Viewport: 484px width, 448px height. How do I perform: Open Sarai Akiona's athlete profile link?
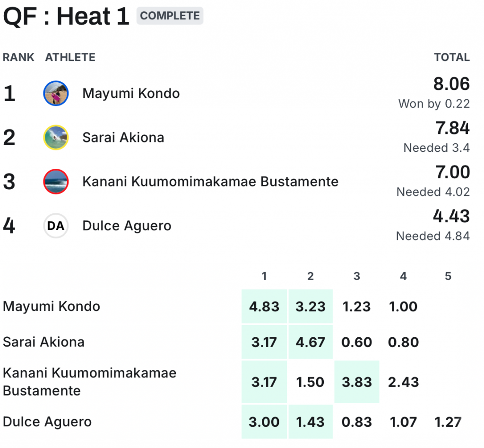(x=123, y=138)
